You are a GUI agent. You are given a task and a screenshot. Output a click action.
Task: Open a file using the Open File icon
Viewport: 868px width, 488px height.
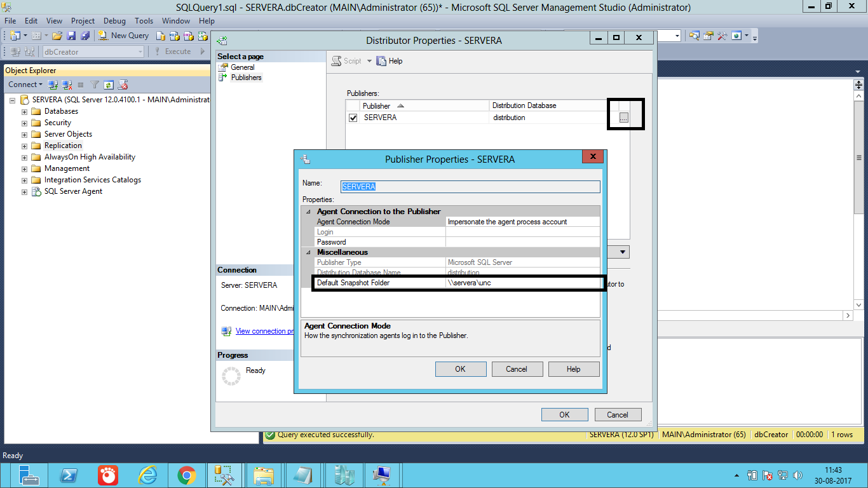57,35
